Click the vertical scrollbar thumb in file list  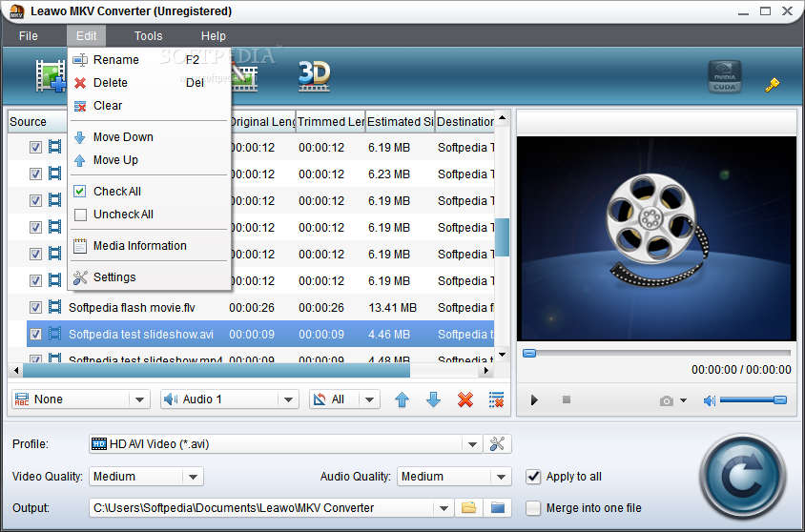tap(503, 237)
